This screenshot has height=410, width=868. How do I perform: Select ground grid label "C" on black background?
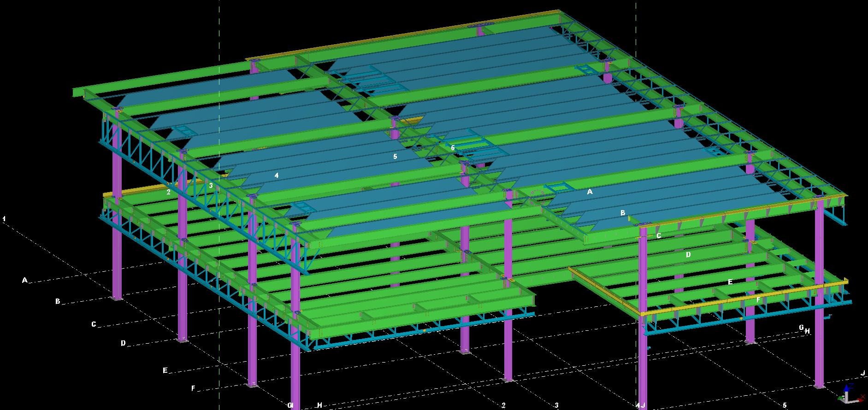pos(94,324)
